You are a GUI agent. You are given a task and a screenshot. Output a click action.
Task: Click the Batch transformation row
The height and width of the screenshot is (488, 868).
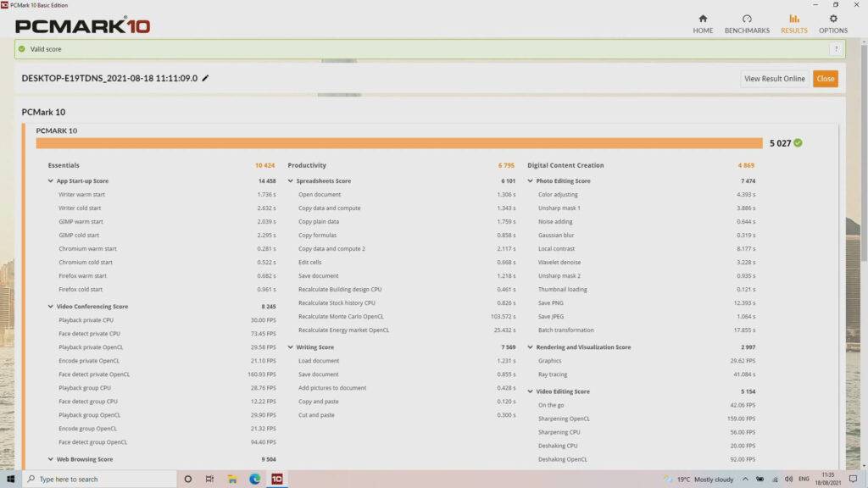pos(646,330)
